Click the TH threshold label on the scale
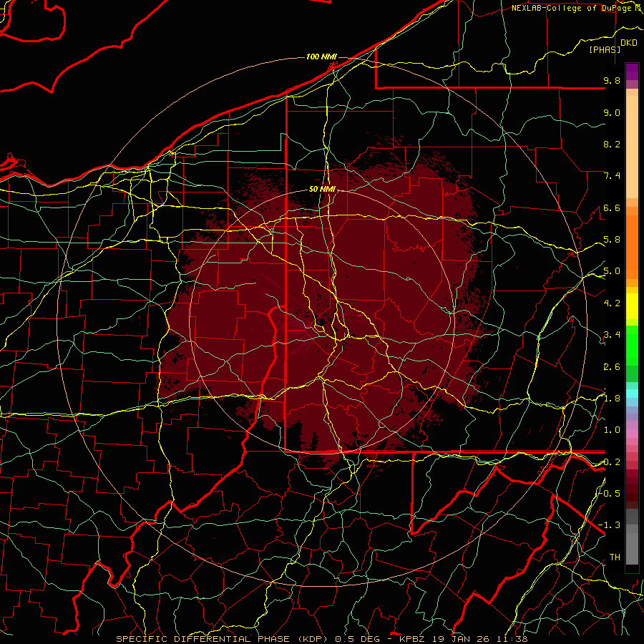Image resolution: width=644 pixels, height=644 pixels. click(x=615, y=557)
